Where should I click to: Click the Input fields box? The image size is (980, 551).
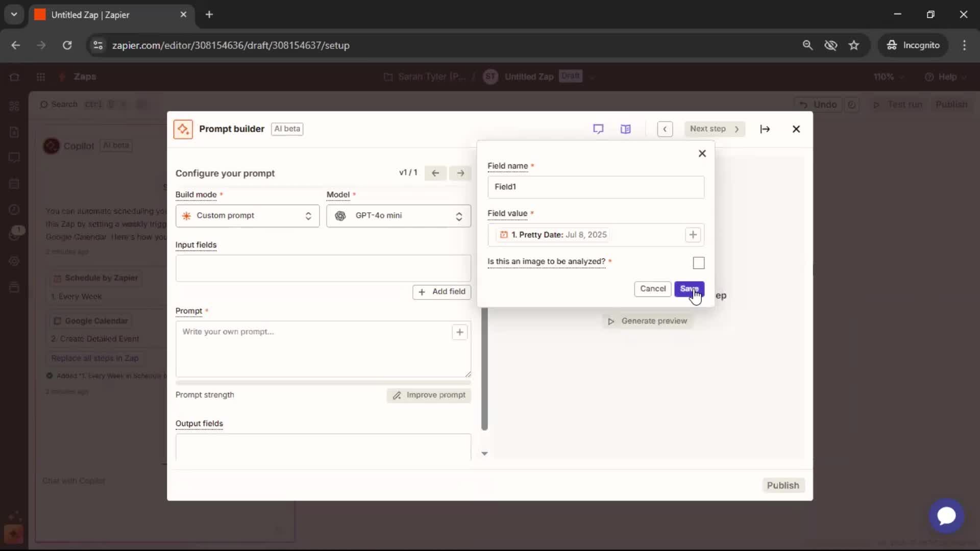pos(323,268)
